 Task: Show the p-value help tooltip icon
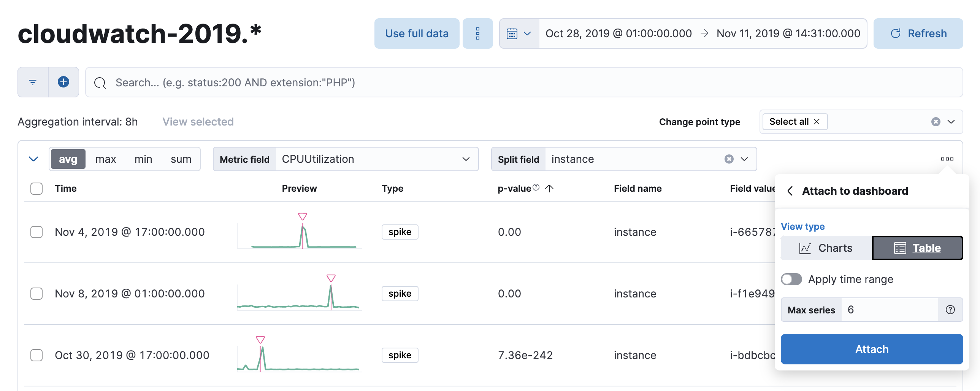click(x=536, y=187)
